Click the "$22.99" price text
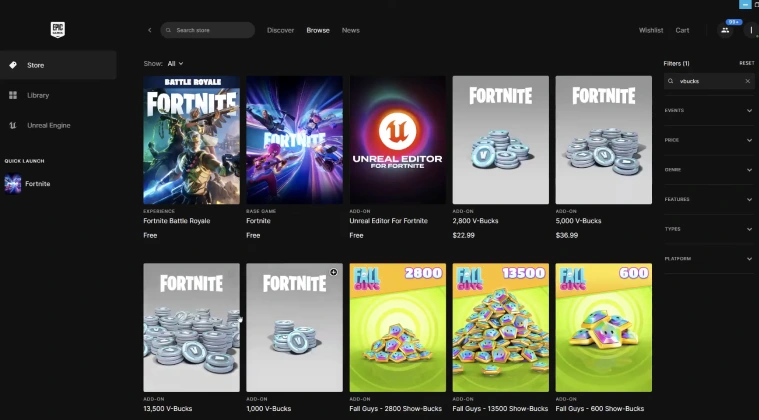Viewport: 759px width, 420px height. 464,236
